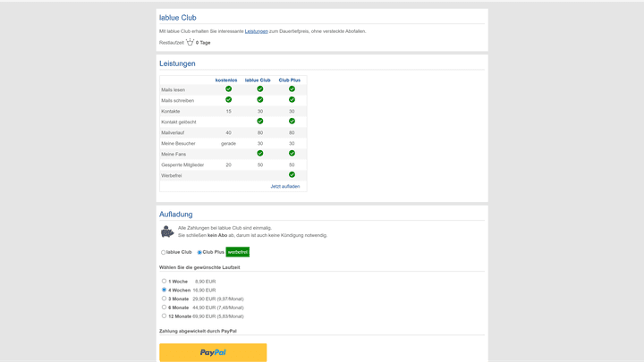
Task: Click the 0 Tage remaining time text
Action: (x=203, y=43)
